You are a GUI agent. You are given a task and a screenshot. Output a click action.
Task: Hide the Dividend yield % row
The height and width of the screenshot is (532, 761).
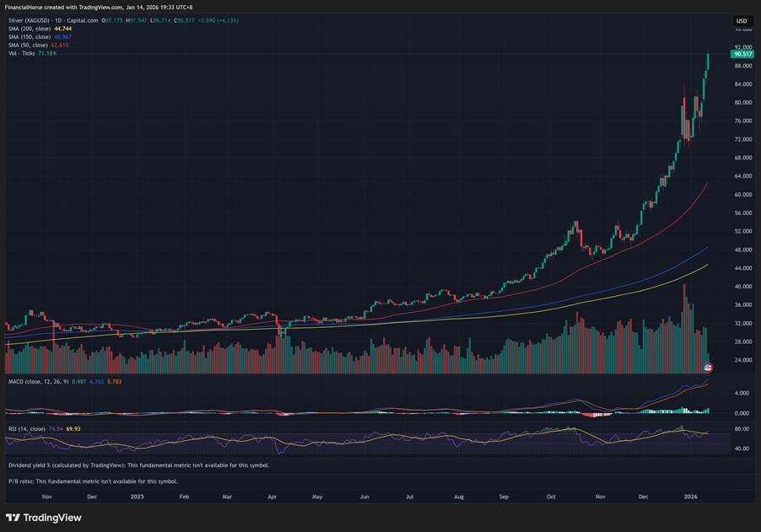(x=93, y=463)
